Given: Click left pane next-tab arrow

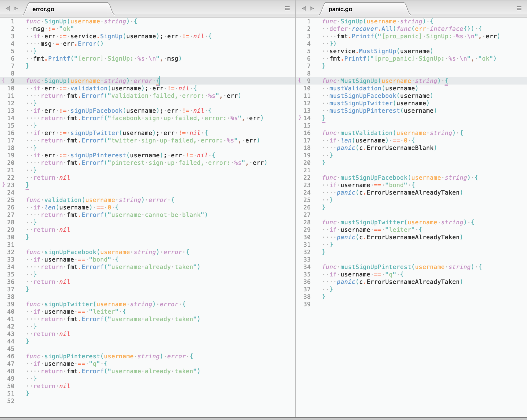Looking at the screenshot, I should point(16,9).
